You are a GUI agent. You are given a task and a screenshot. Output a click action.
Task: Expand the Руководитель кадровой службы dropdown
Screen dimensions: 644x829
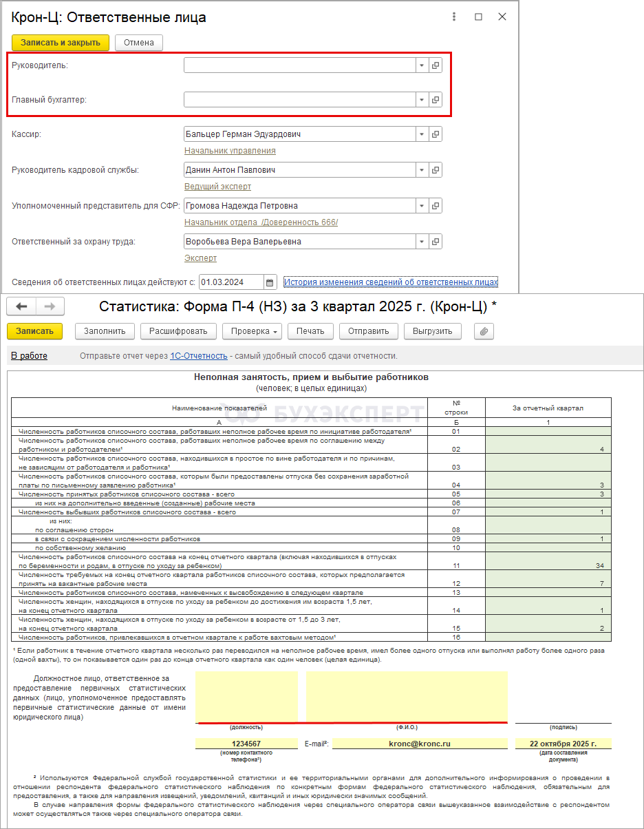(421, 170)
